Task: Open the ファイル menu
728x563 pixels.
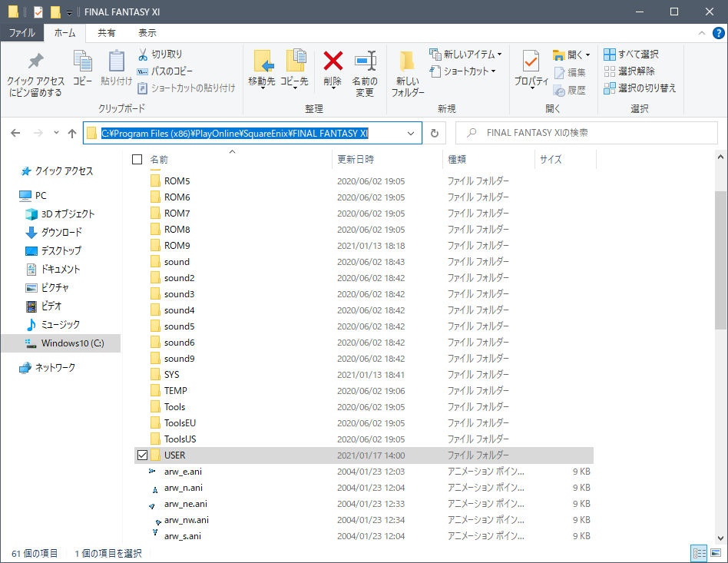Action: [22, 32]
